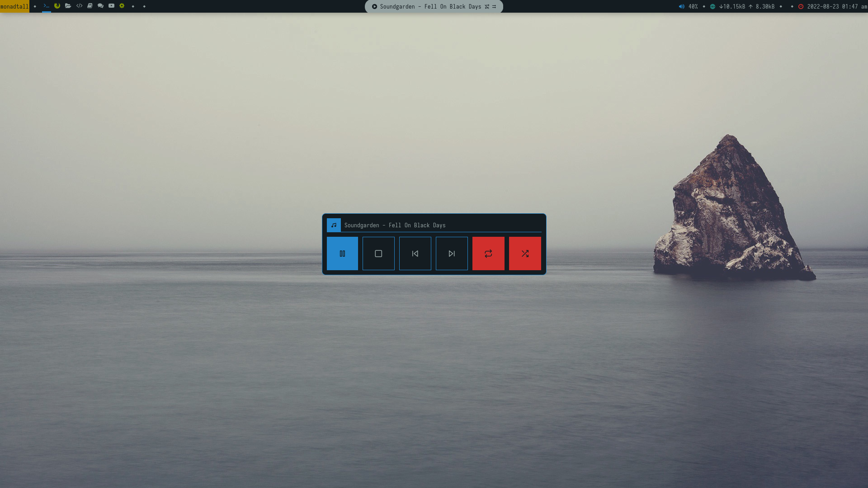
Task: Open the YouTube video workspace icon
Action: [111, 6]
